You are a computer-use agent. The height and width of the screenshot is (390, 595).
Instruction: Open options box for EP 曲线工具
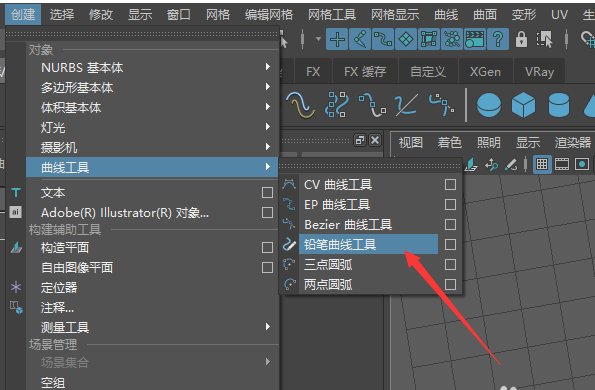450,204
